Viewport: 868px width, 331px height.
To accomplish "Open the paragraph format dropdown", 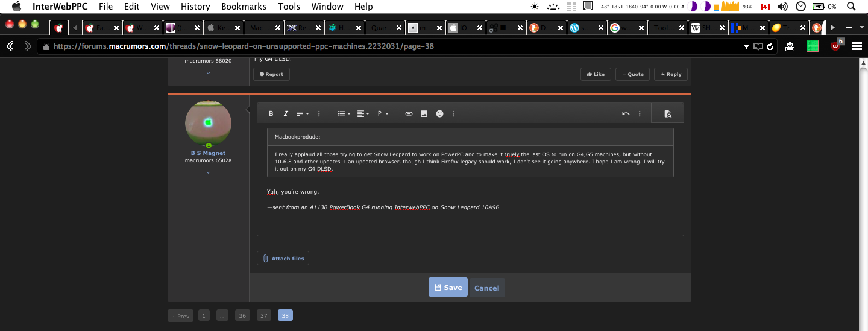I will coord(383,113).
